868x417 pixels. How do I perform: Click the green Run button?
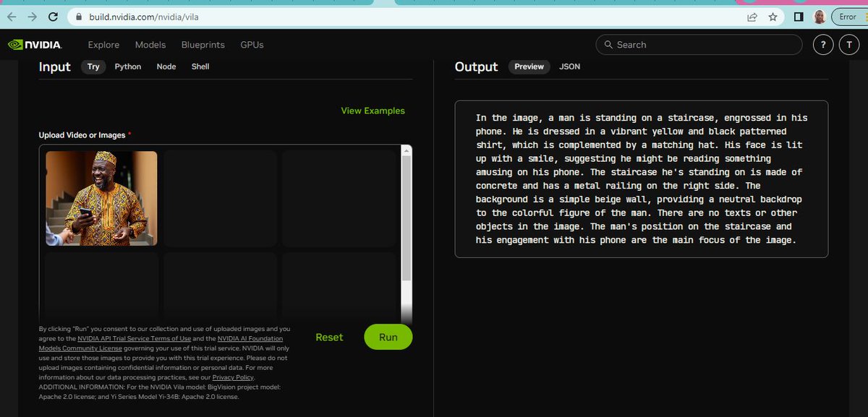tap(388, 338)
